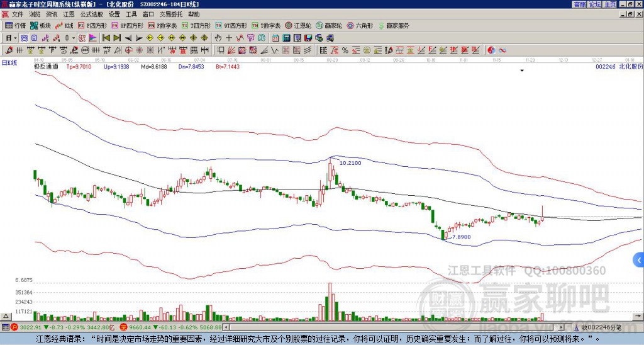Image resolution: width=644 pixels, height=345 pixels.
Task: Open the 板块 sector view
Action: pos(41,25)
